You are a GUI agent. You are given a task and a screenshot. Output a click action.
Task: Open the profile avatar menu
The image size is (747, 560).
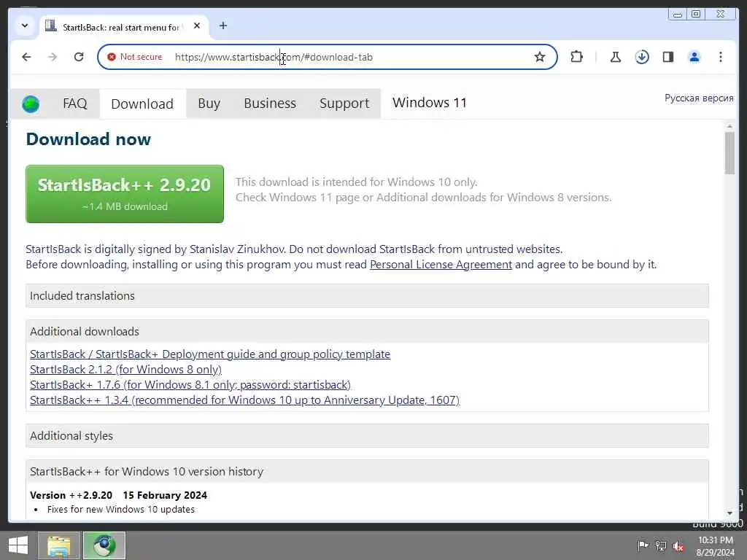[694, 57]
